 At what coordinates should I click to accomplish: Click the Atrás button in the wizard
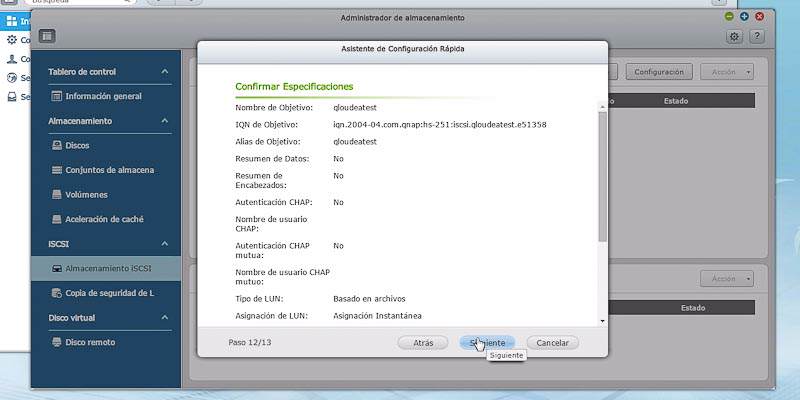pos(423,343)
